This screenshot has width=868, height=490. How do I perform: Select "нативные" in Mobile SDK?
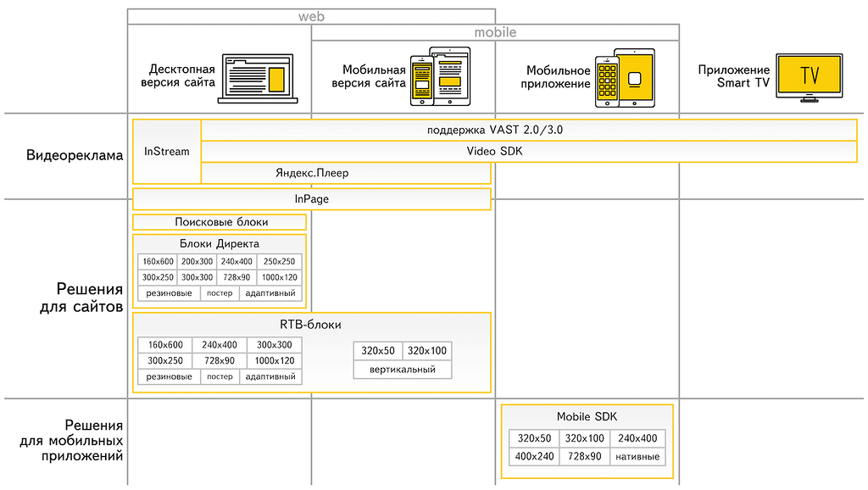pyautogui.click(x=637, y=457)
